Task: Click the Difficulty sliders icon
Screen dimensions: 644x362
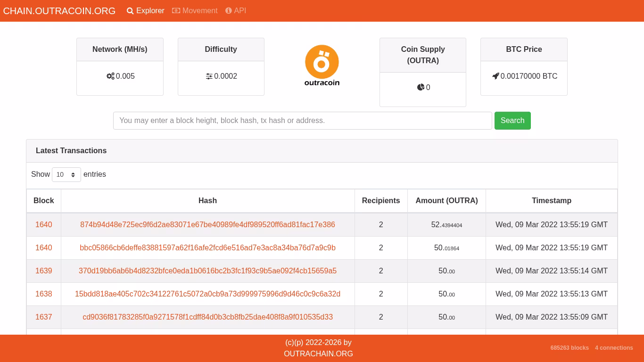Action: 209,76
